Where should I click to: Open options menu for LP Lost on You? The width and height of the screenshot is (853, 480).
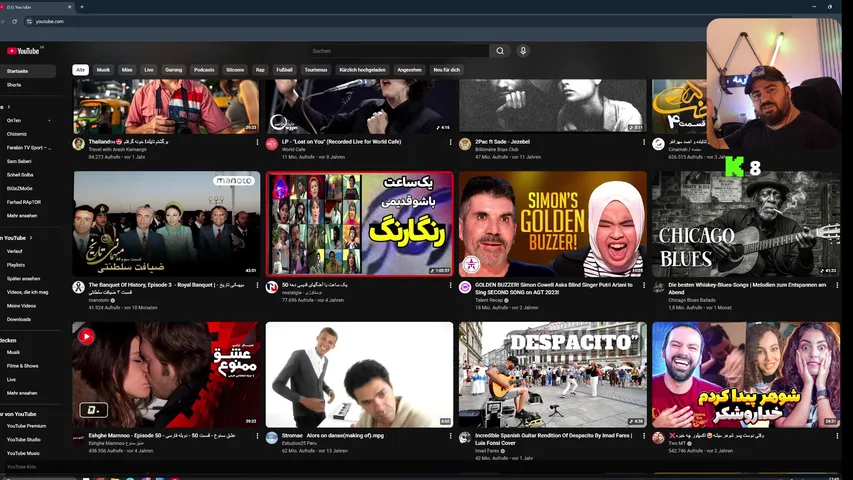point(450,142)
